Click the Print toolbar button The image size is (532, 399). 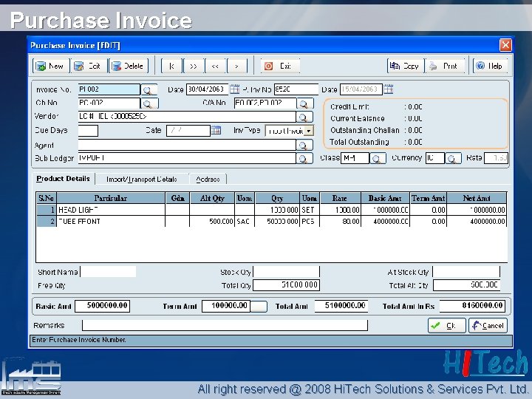[444, 66]
